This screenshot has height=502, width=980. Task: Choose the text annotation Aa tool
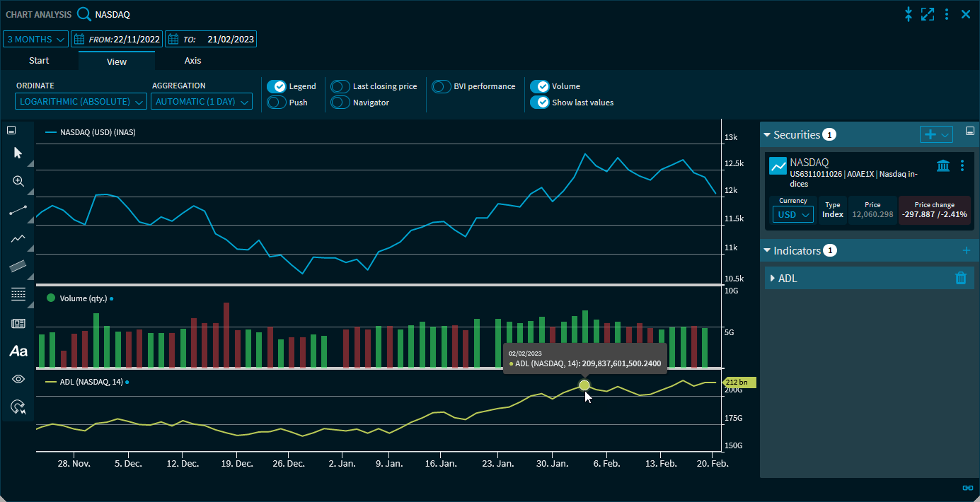pyautogui.click(x=18, y=351)
